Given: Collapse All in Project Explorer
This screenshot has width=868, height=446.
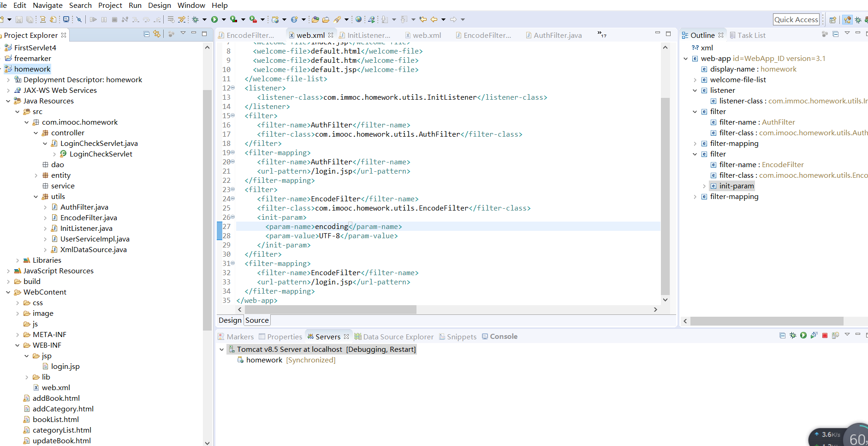Looking at the screenshot, I should point(147,34).
